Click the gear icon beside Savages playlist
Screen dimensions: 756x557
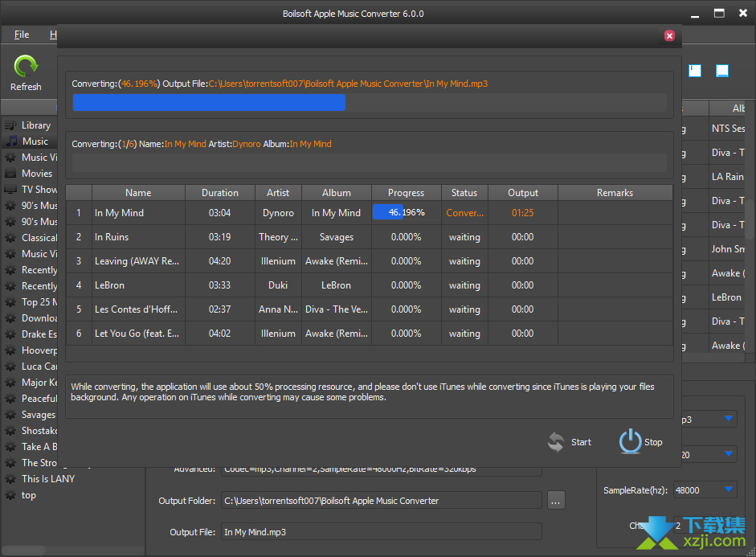coord(10,415)
